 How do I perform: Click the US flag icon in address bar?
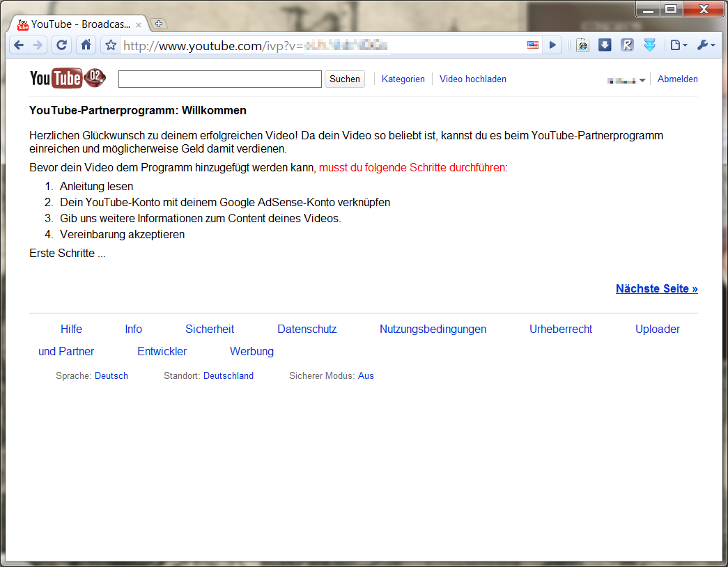(532, 45)
